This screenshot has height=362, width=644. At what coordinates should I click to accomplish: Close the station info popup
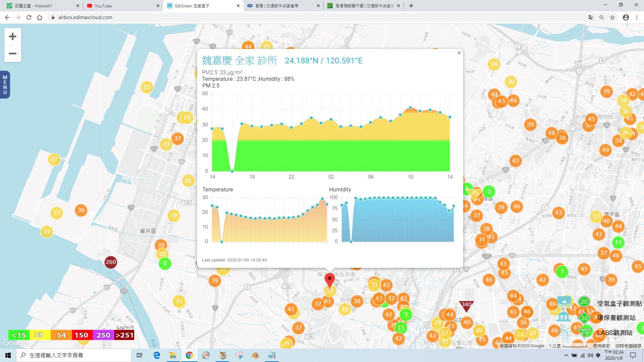pos(459,53)
